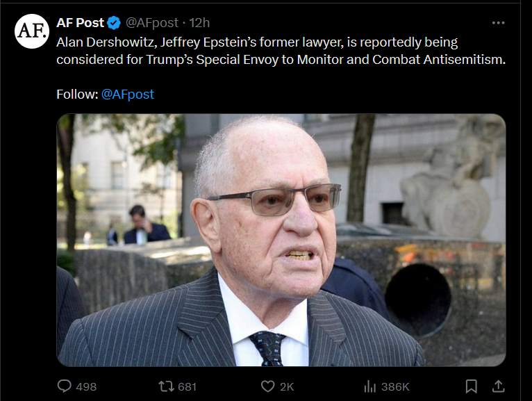Click the view analytics bar chart icon

pos(370,386)
